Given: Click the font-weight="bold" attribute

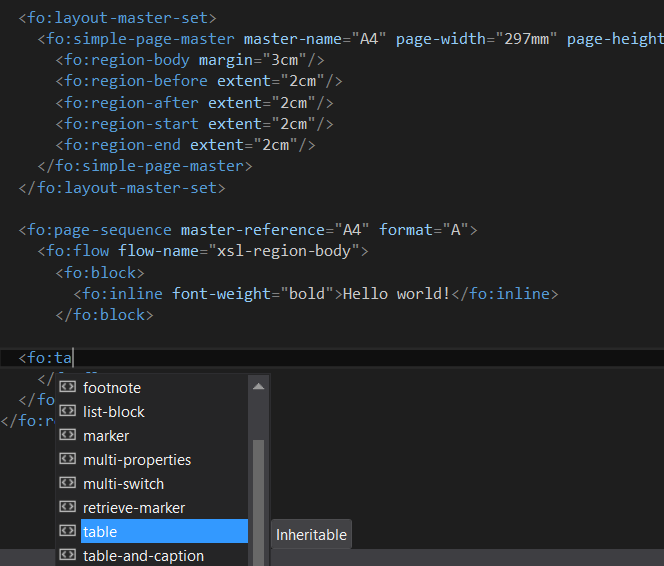Looking at the screenshot, I should click(x=253, y=294).
